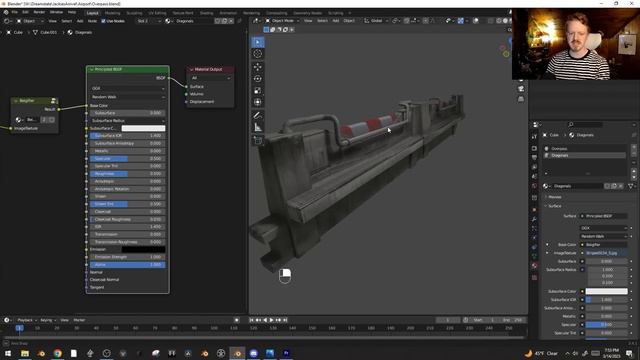Screen dimensions: 640x360
Task: Open the Tool properties tab
Action: pyautogui.click(x=534, y=137)
